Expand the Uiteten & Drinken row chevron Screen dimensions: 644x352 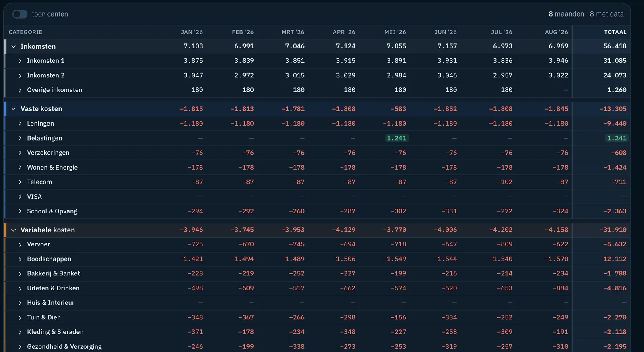tap(20, 288)
